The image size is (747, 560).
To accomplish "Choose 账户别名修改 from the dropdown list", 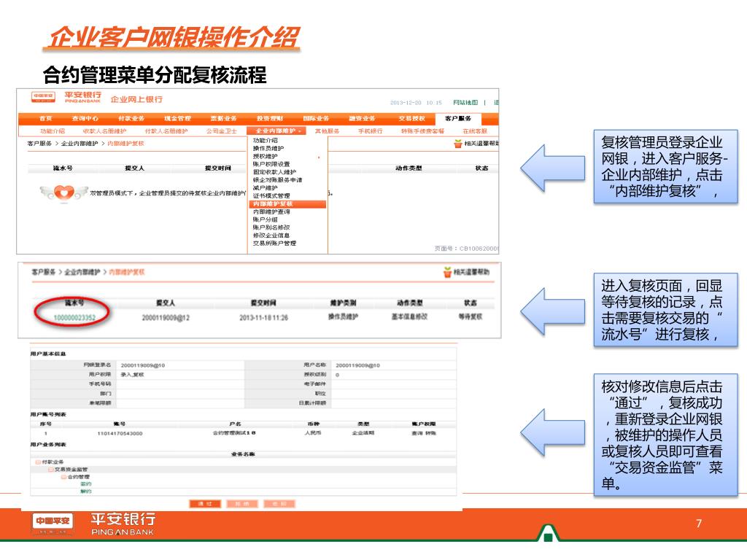I will tap(271, 227).
